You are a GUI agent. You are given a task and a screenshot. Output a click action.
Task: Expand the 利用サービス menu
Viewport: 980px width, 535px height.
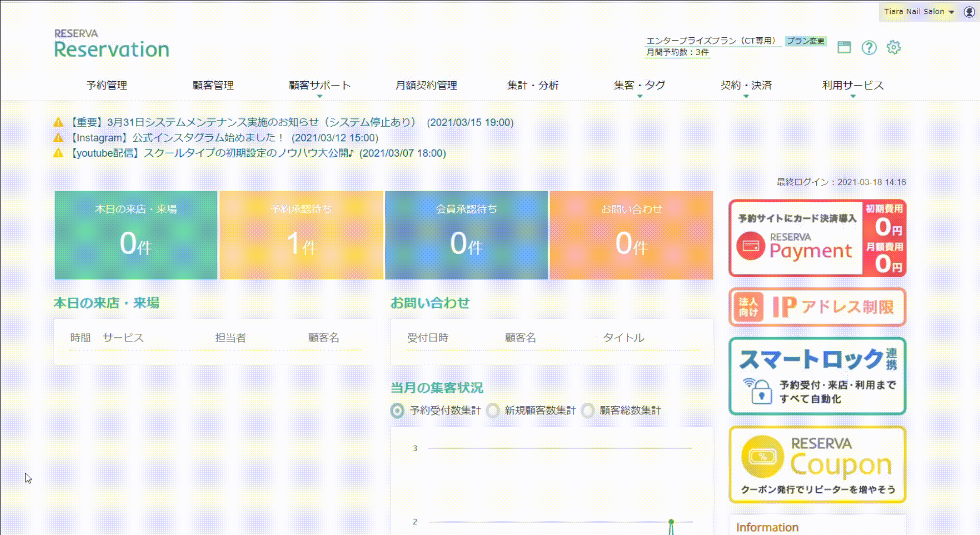pos(852,86)
